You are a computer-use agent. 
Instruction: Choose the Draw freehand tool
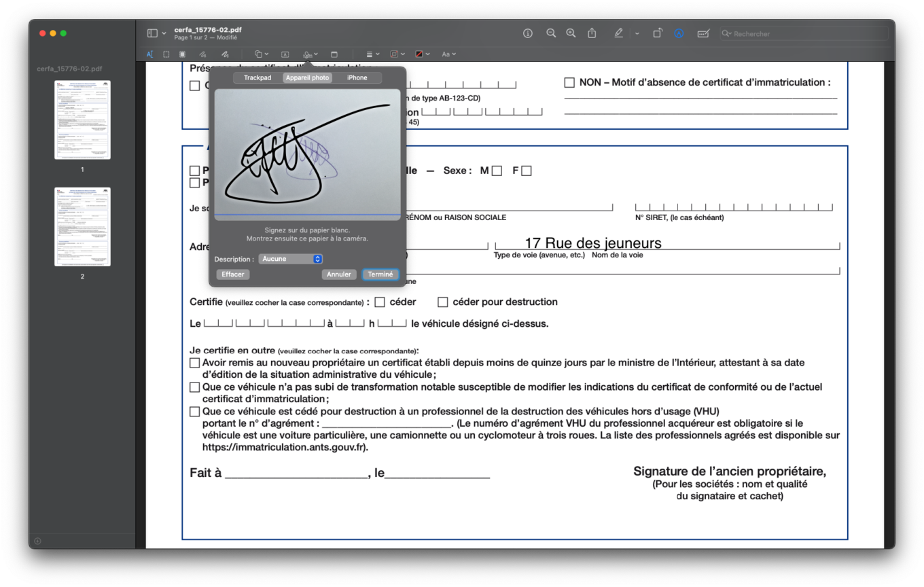(x=224, y=54)
